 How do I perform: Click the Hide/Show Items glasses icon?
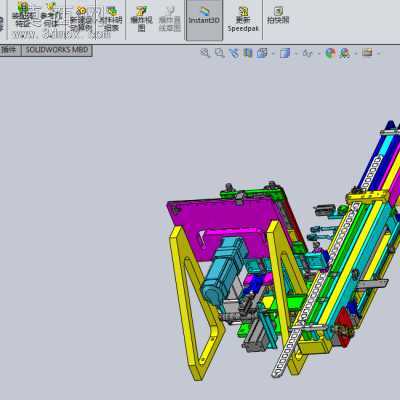[307, 53]
